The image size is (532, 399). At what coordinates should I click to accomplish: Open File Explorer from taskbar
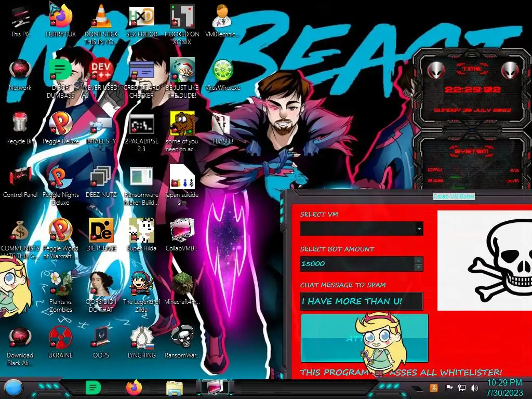pos(175,388)
